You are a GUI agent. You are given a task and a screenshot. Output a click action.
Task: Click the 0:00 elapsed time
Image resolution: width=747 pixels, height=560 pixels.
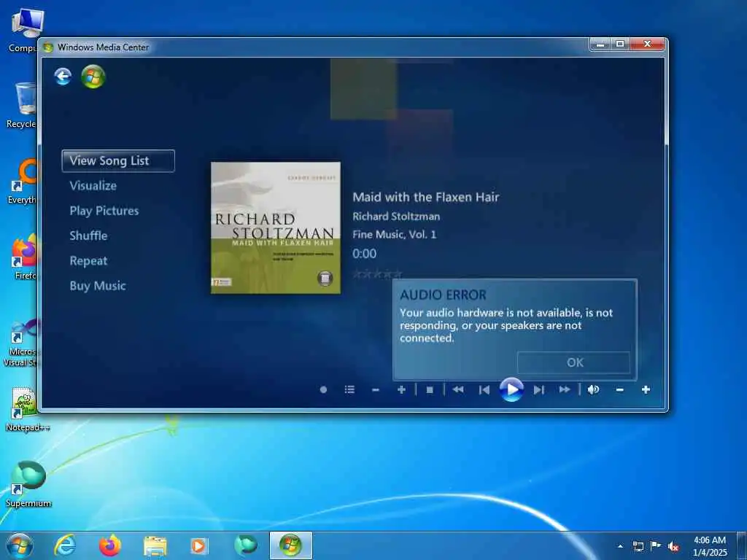[x=365, y=253]
